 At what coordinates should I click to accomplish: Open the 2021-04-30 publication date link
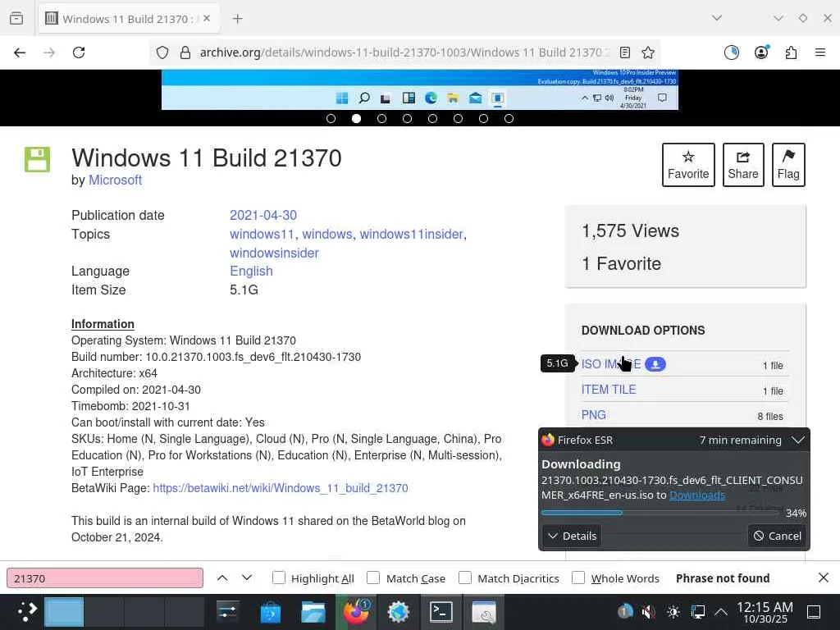point(263,216)
